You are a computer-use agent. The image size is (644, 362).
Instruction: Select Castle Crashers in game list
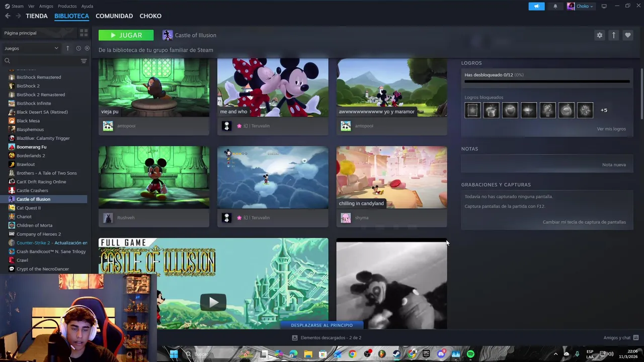(32, 191)
